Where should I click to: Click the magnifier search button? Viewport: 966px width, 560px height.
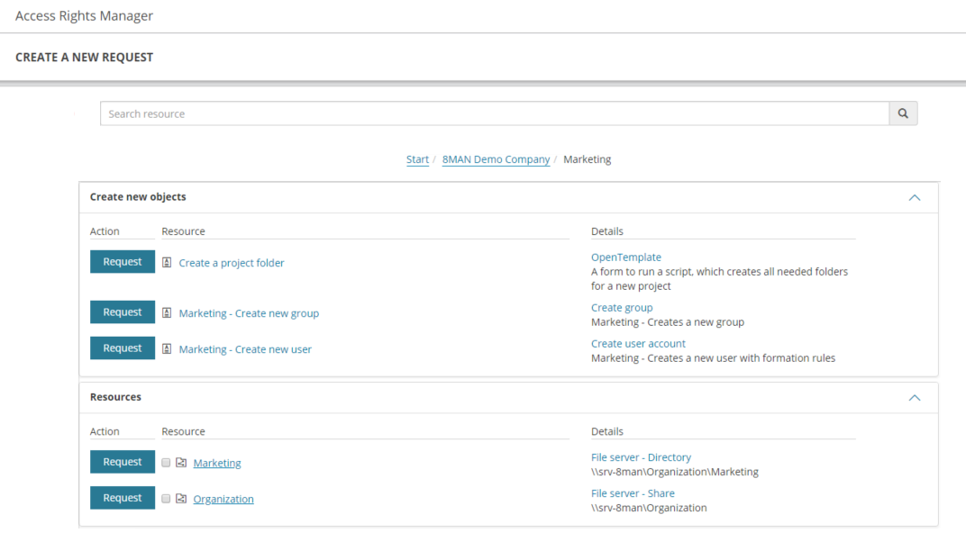click(903, 113)
